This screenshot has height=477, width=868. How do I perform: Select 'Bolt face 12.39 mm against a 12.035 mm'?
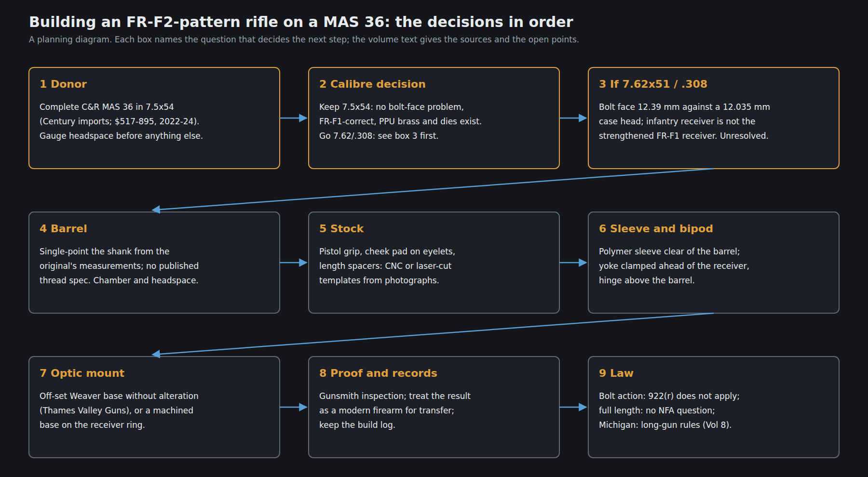point(684,107)
